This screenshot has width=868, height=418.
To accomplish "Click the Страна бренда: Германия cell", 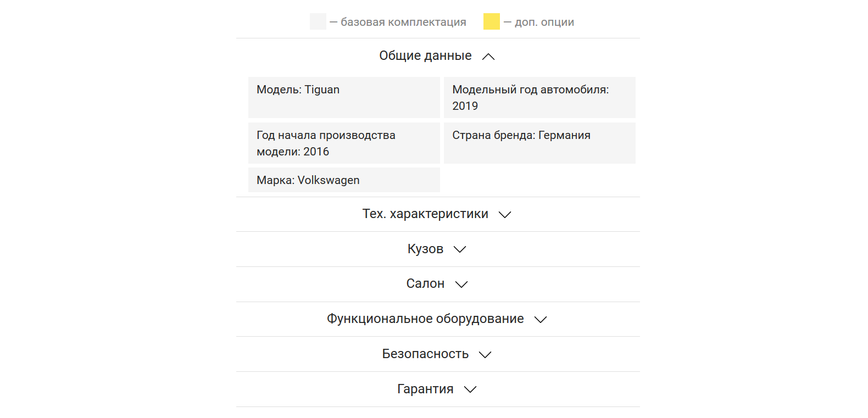I will click(x=539, y=143).
